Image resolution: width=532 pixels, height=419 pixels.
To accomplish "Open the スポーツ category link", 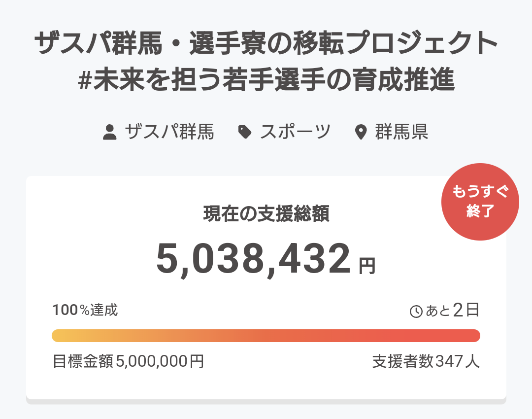I will tap(295, 132).
